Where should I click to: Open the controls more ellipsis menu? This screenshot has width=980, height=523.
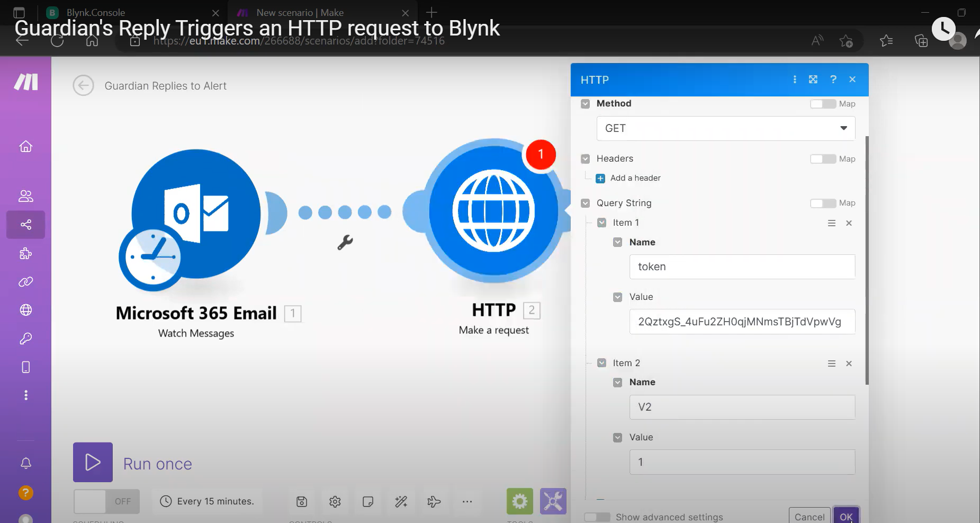point(467,501)
